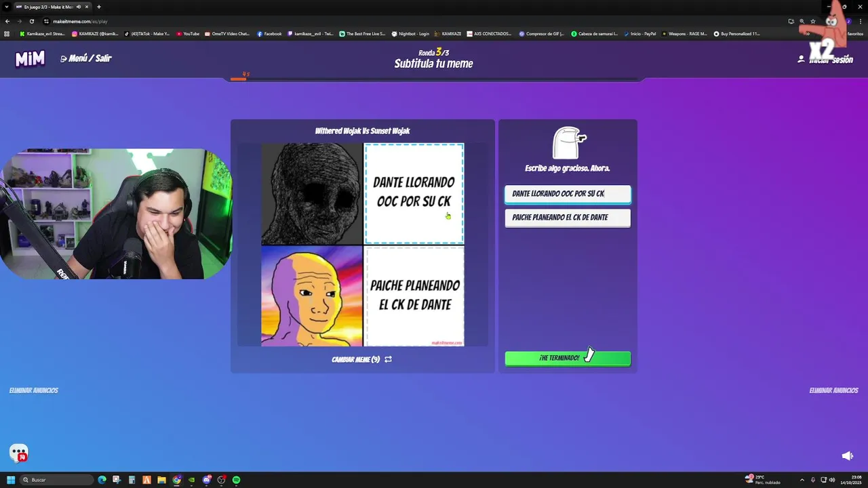
Task: Open system volume control in tray
Action: pos(833,479)
